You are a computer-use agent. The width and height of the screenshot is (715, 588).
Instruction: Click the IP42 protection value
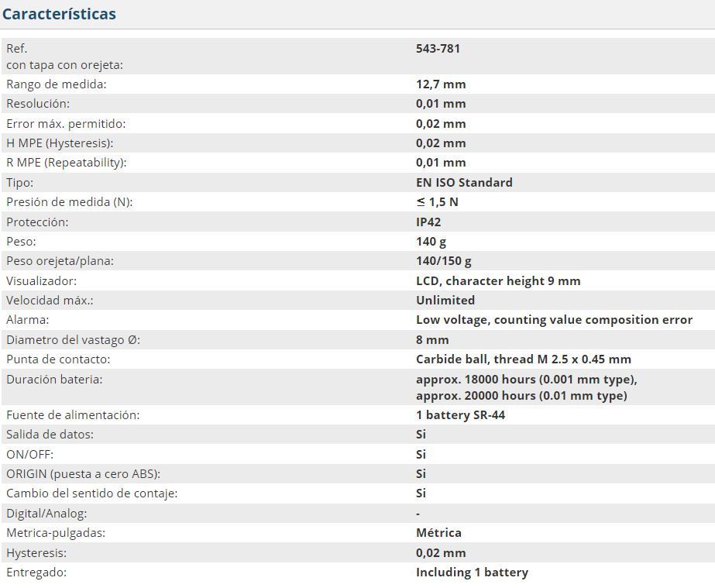tap(428, 222)
